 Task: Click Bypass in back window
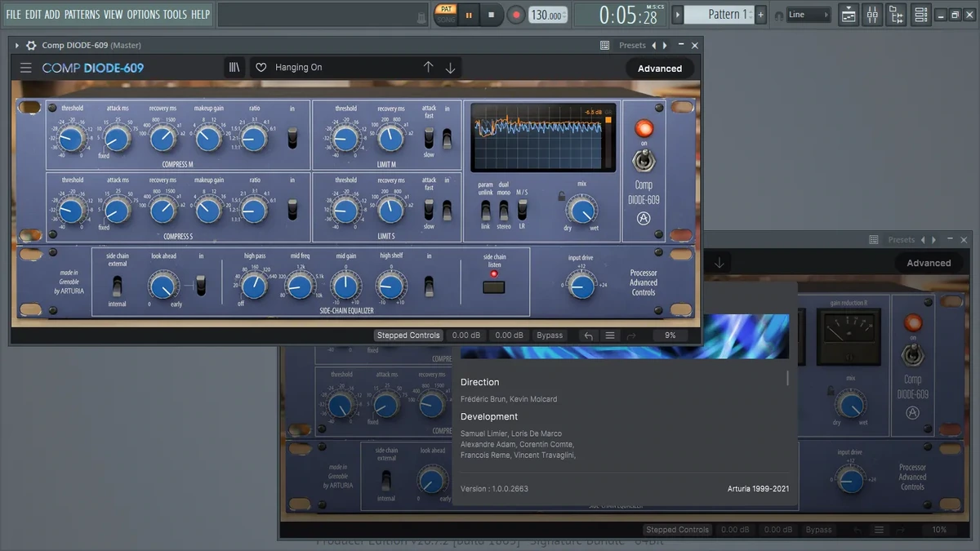tap(818, 530)
